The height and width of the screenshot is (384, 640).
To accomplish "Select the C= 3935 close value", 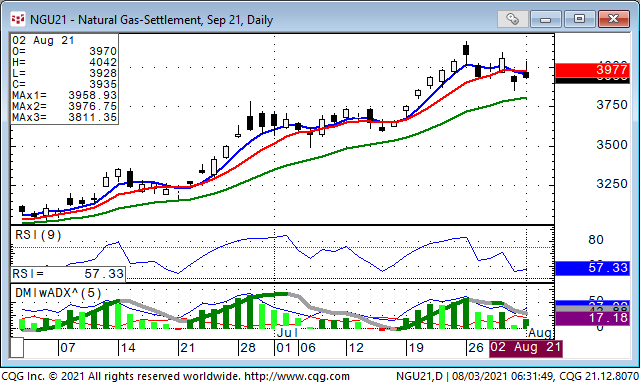I will click(64, 84).
